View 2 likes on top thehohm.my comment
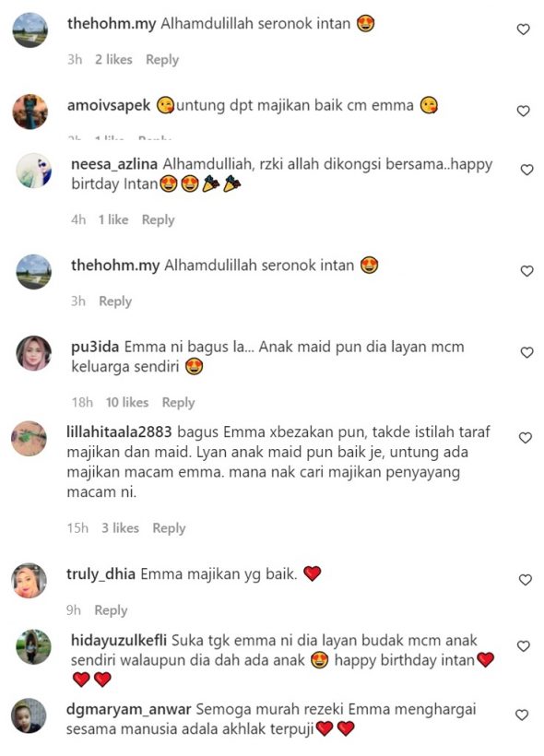 tap(113, 59)
